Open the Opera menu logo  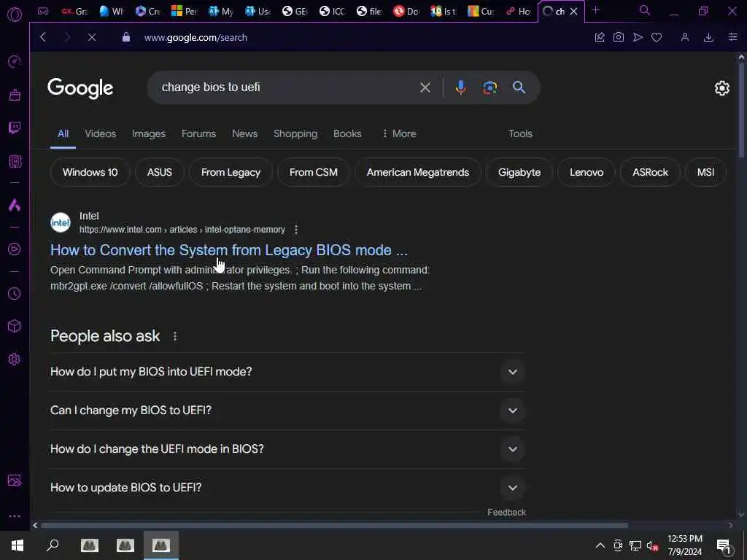[x=15, y=15]
